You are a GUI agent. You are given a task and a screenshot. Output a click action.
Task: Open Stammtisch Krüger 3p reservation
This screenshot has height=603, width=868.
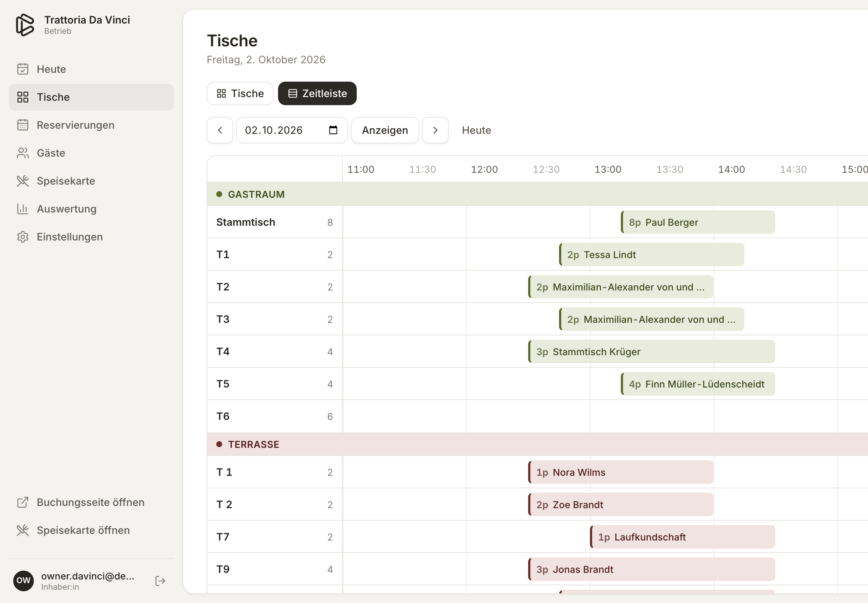coord(651,352)
